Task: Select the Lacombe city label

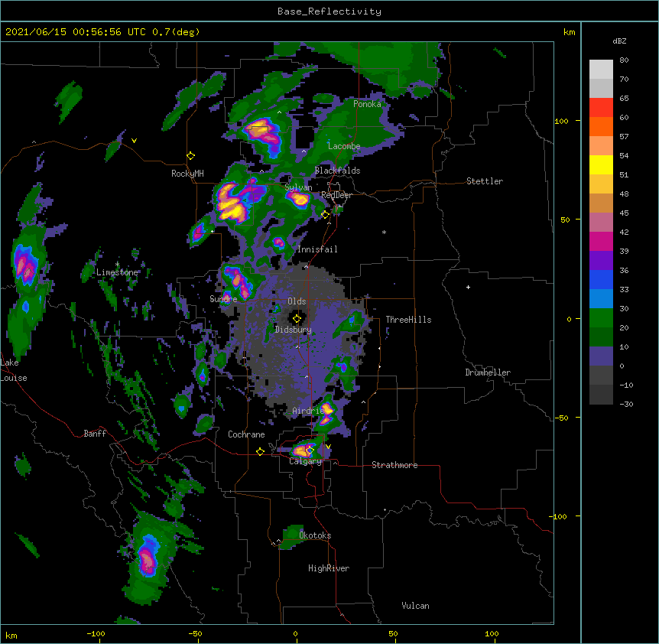Action: tap(344, 146)
